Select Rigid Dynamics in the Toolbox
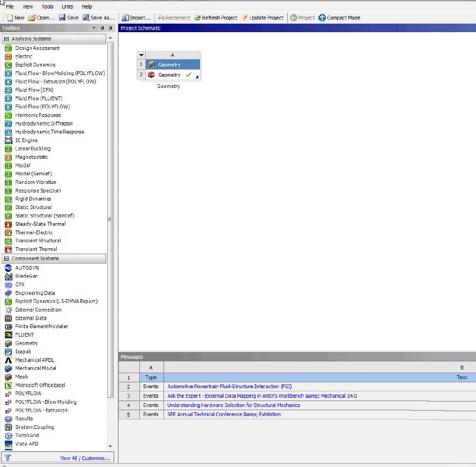476x467 pixels. pos(33,199)
